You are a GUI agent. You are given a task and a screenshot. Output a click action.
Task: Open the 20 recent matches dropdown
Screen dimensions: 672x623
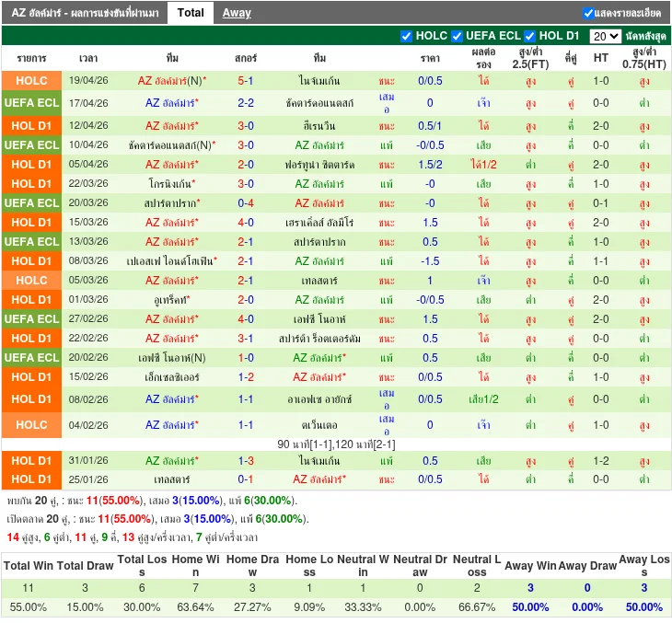click(x=605, y=36)
